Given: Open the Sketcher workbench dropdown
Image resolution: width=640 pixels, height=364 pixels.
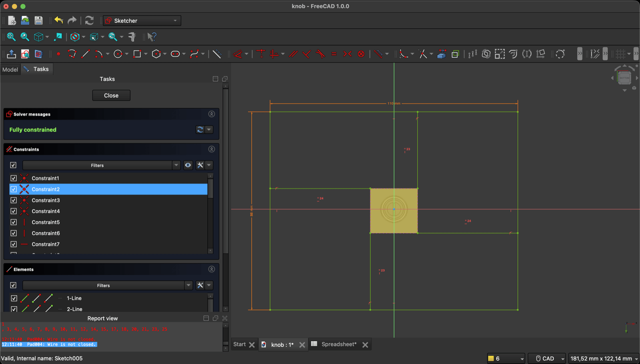Looking at the screenshot, I should click(x=142, y=21).
